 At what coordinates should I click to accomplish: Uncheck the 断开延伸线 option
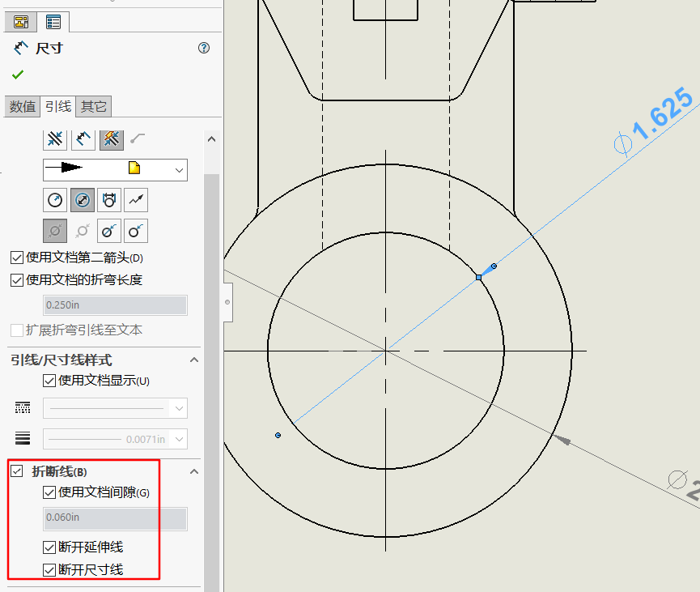click(x=49, y=547)
